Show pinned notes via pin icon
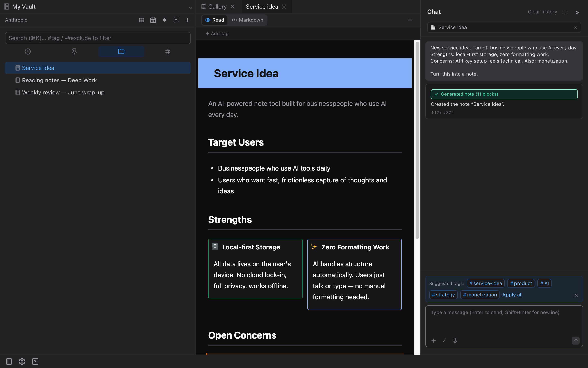 pyautogui.click(x=74, y=51)
